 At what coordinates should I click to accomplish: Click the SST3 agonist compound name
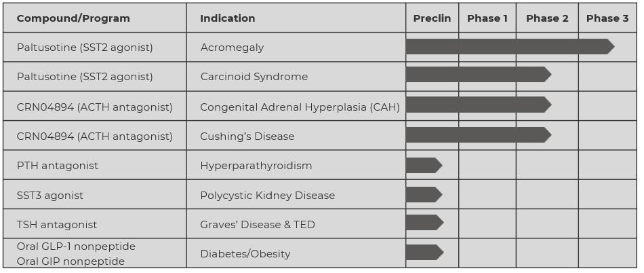[50, 196]
